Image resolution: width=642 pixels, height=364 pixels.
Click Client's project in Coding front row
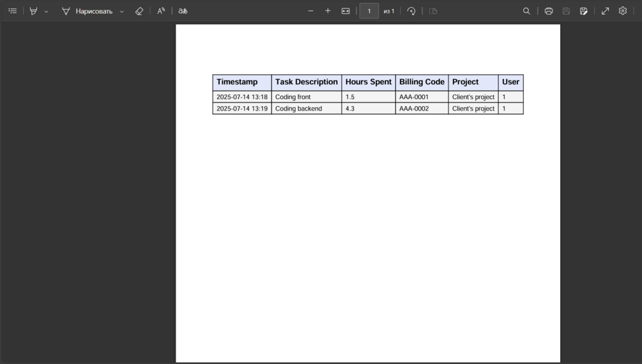(x=473, y=97)
